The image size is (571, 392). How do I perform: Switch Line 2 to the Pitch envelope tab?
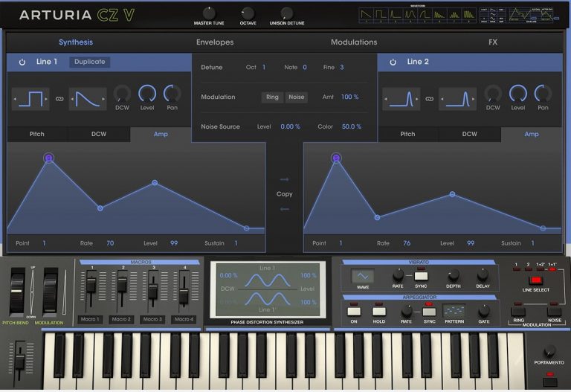(407, 134)
